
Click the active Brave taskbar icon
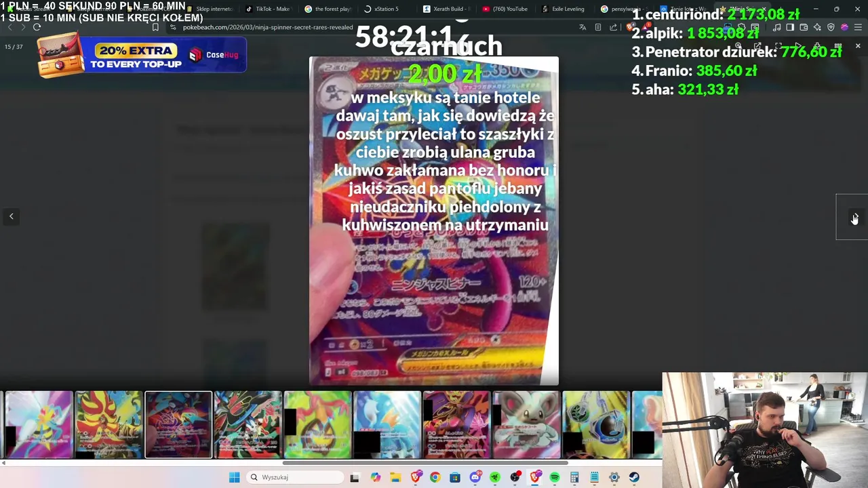tap(535, 477)
